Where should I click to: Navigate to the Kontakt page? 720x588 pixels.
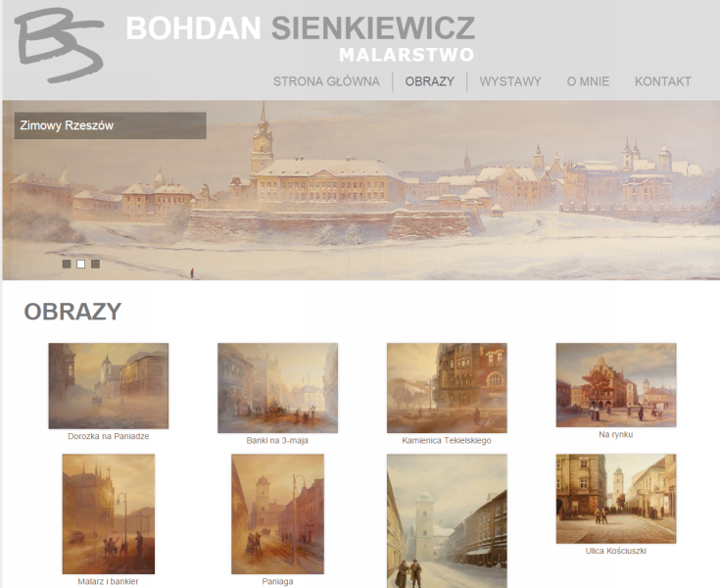point(662,81)
